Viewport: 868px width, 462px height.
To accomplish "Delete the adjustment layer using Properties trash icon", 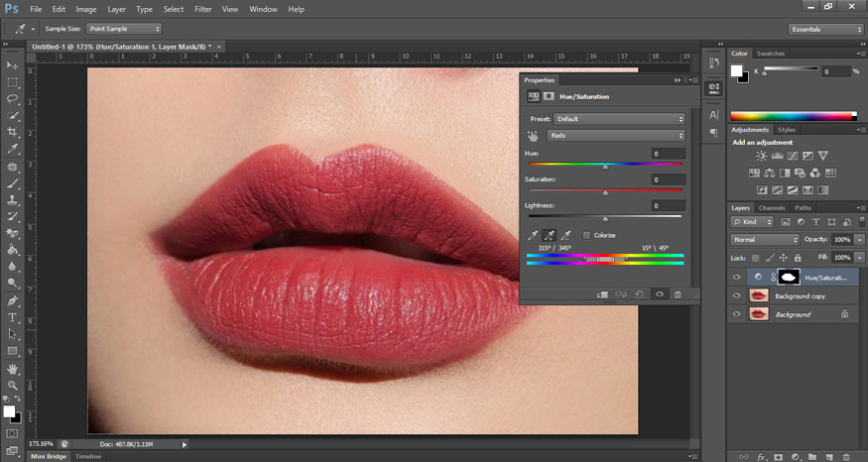I will (678, 294).
